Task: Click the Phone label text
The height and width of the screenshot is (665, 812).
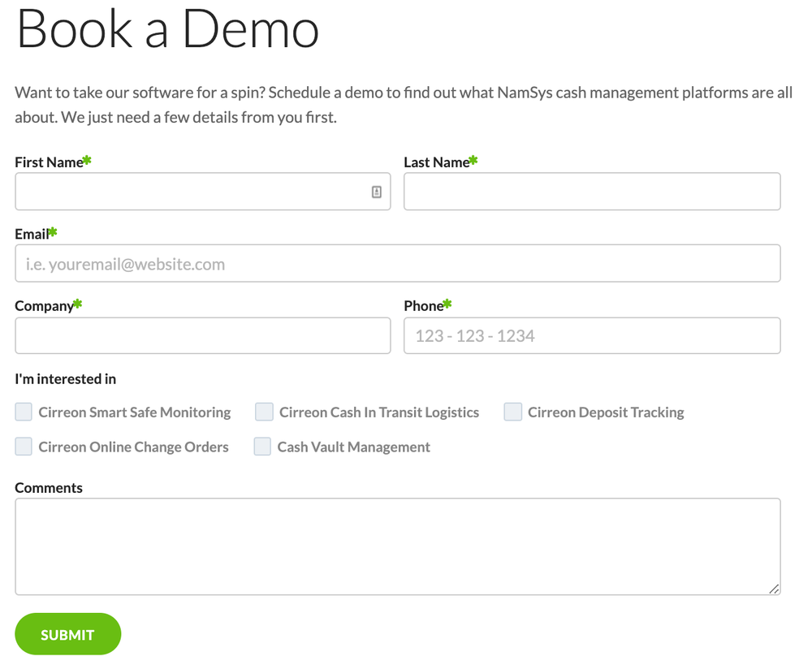Action: tap(424, 306)
